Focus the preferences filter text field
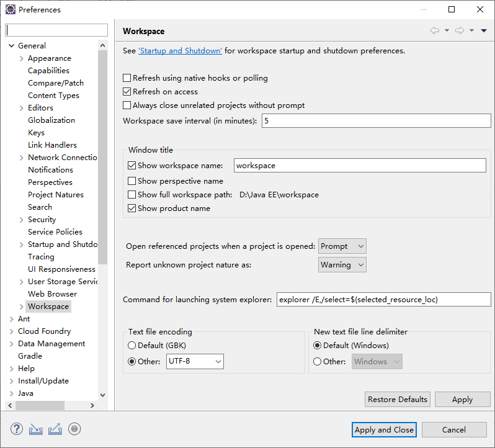This screenshot has height=448, width=495. coord(56,30)
